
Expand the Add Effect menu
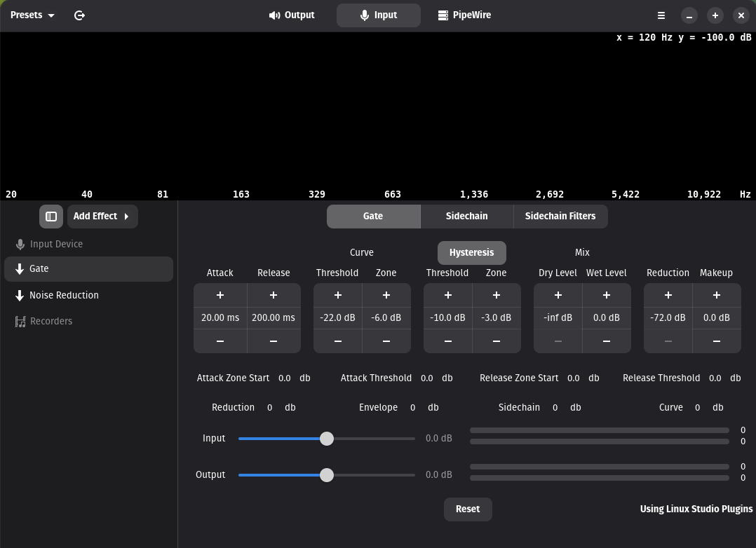click(x=102, y=217)
